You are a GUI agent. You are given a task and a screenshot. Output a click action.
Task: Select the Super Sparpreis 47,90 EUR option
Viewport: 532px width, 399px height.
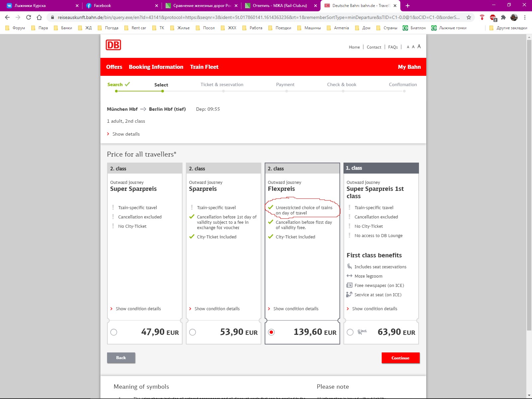[114, 332]
